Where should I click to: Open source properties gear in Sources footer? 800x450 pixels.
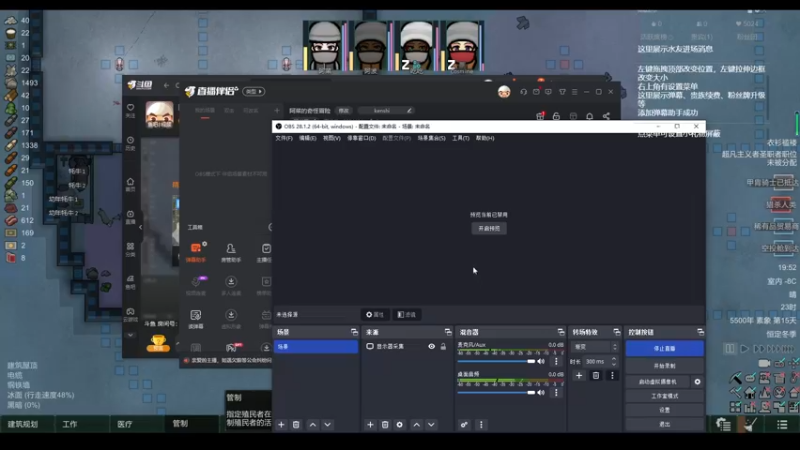coord(399,424)
